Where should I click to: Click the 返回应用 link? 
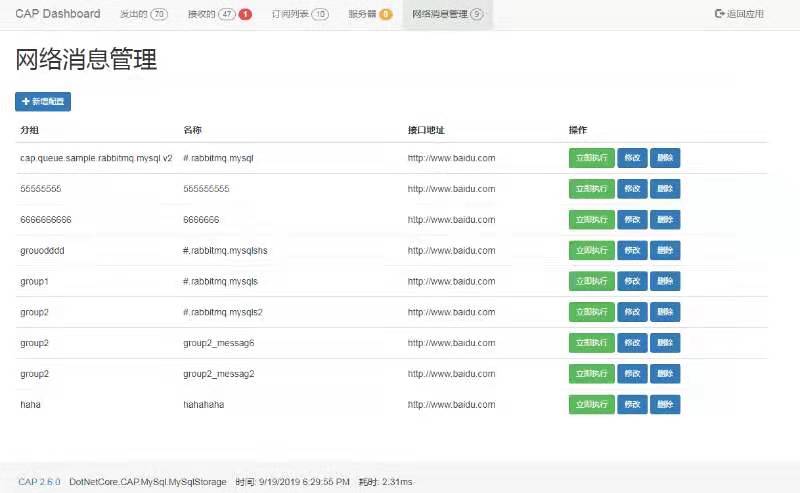point(739,14)
